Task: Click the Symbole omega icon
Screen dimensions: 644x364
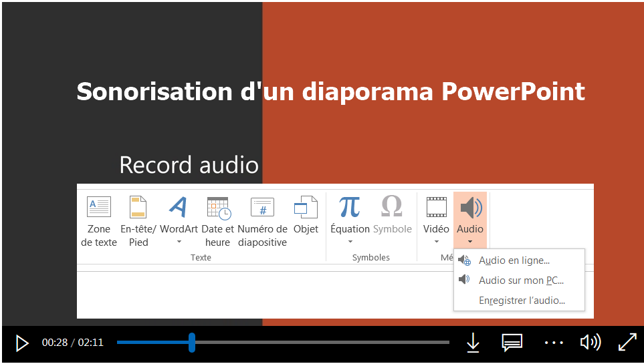Action: [392, 208]
